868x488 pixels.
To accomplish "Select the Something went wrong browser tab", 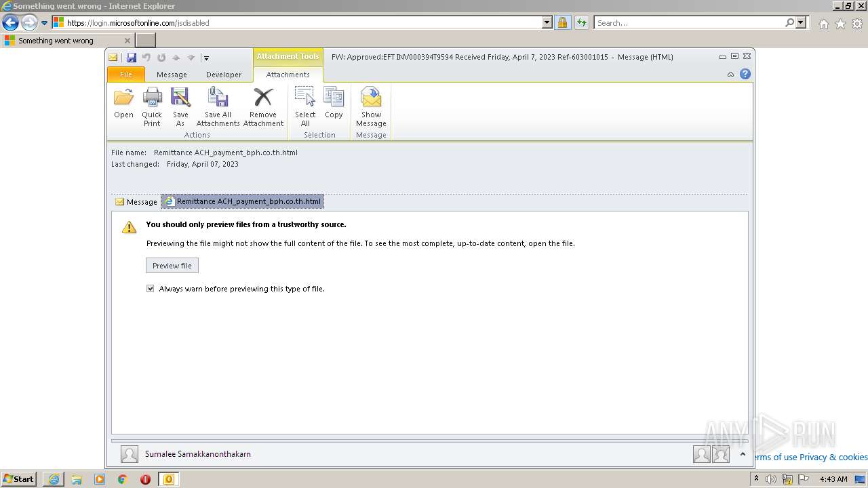I will tap(66, 41).
